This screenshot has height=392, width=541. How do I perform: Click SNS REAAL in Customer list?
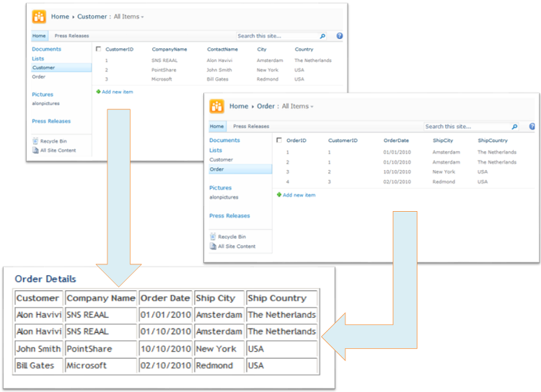(x=164, y=61)
